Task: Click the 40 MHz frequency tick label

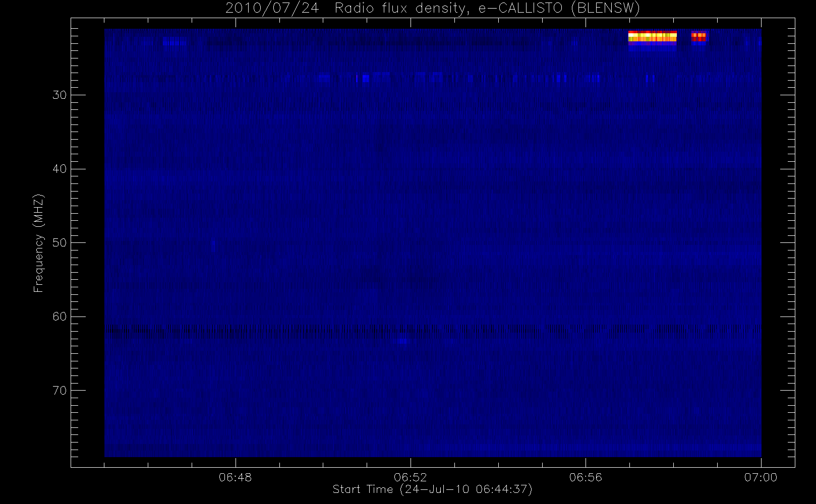Action: point(60,169)
